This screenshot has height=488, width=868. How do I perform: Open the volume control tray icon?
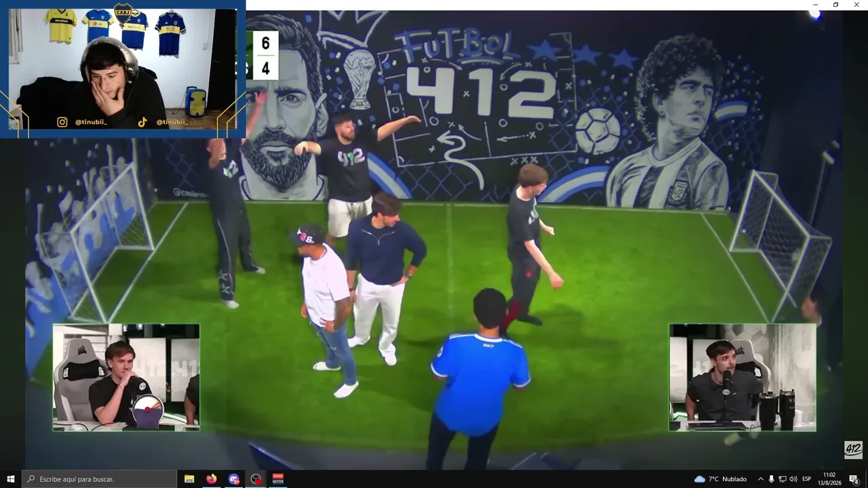tap(793, 479)
